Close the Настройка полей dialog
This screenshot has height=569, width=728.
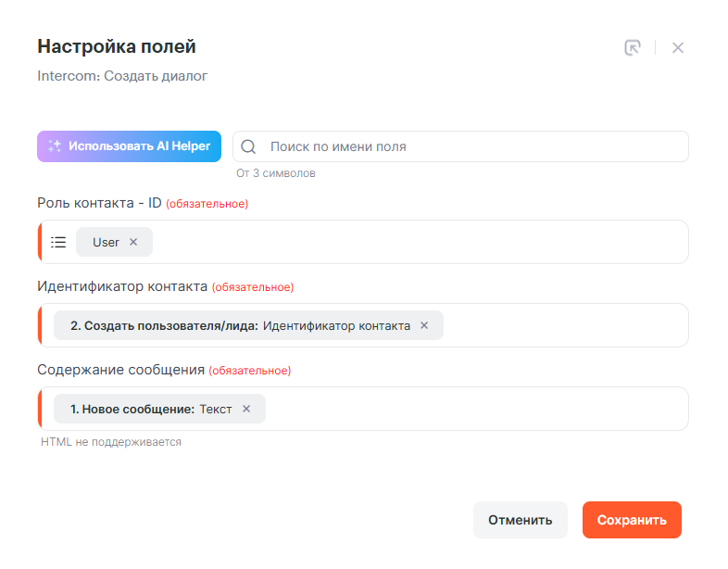tap(678, 47)
